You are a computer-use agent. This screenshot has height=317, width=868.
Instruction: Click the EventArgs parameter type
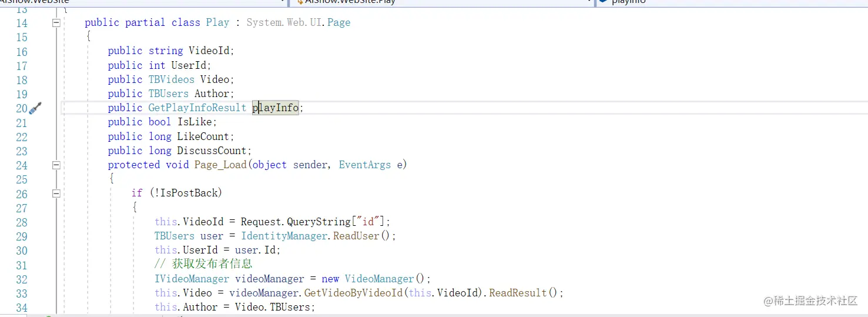coord(365,165)
